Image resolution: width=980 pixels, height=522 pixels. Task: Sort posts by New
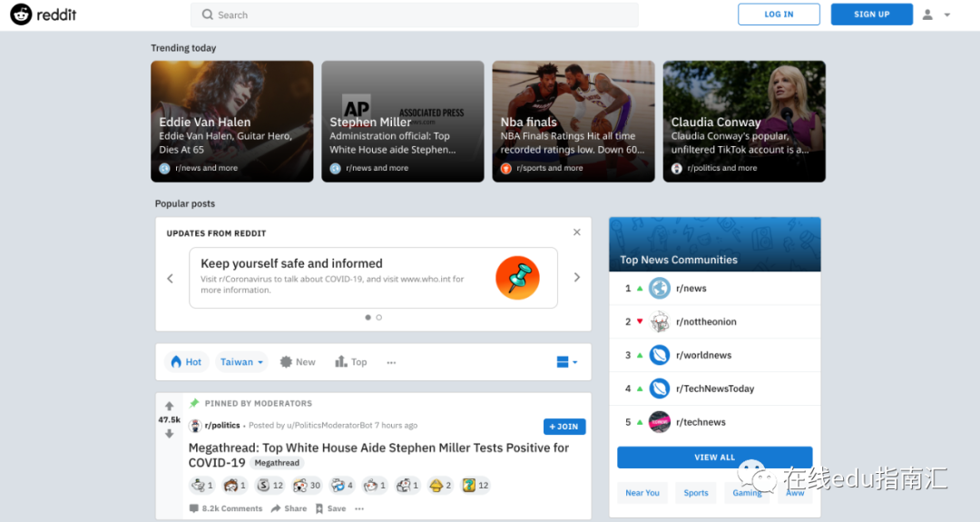point(298,362)
